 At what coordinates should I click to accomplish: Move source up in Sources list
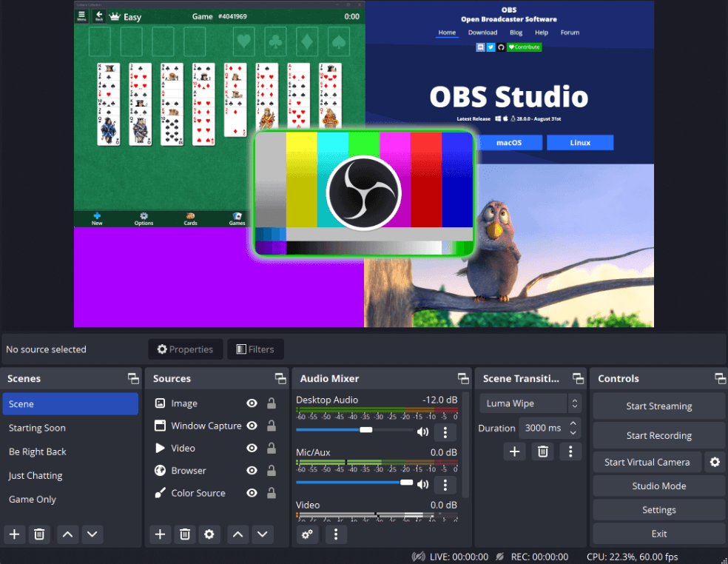pyautogui.click(x=237, y=534)
